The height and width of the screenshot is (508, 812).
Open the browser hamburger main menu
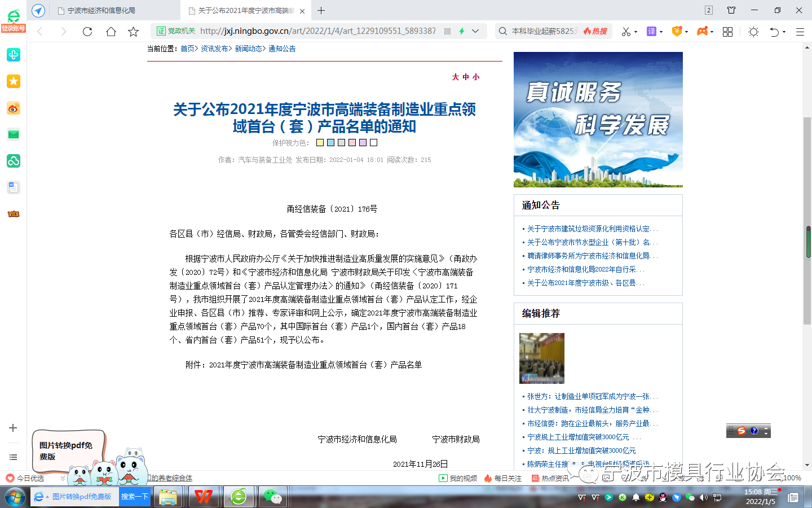click(800, 32)
